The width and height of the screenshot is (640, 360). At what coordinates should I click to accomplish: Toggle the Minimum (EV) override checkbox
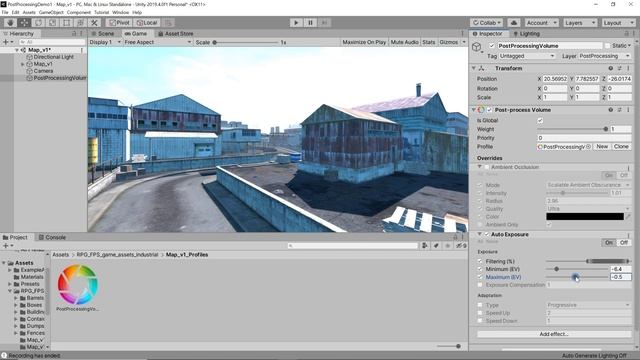tap(480, 269)
